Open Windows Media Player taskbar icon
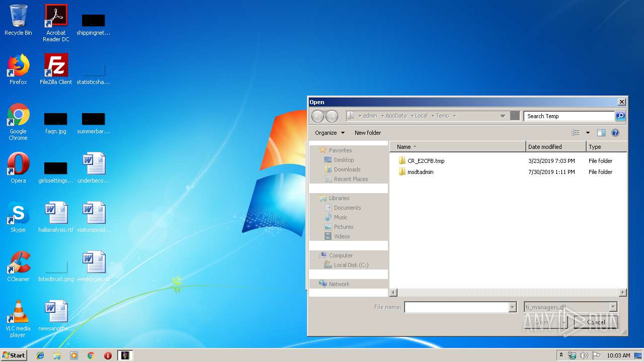 [x=74, y=355]
